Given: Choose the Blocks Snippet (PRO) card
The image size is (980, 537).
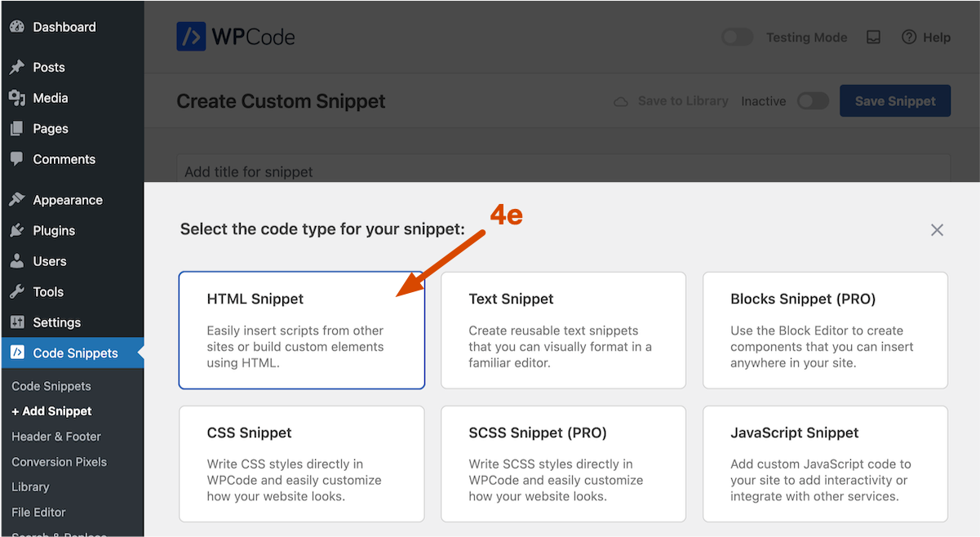Looking at the screenshot, I should click(x=825, y=330).
